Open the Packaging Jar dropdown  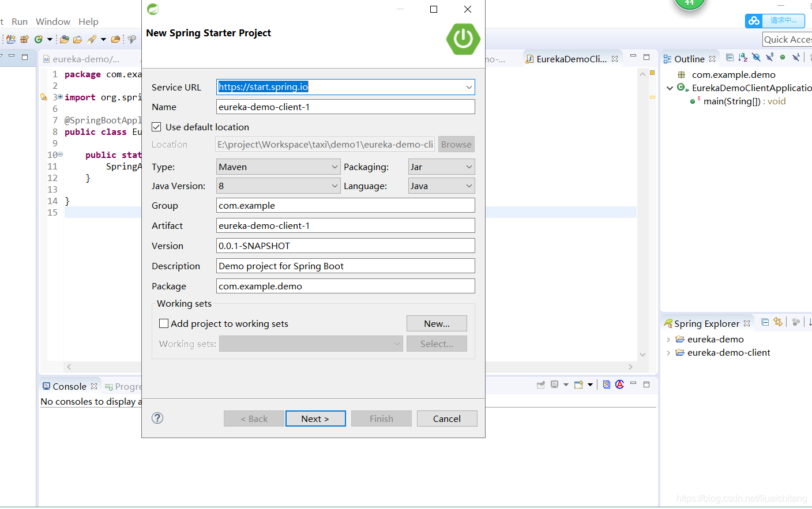point(441,167)
